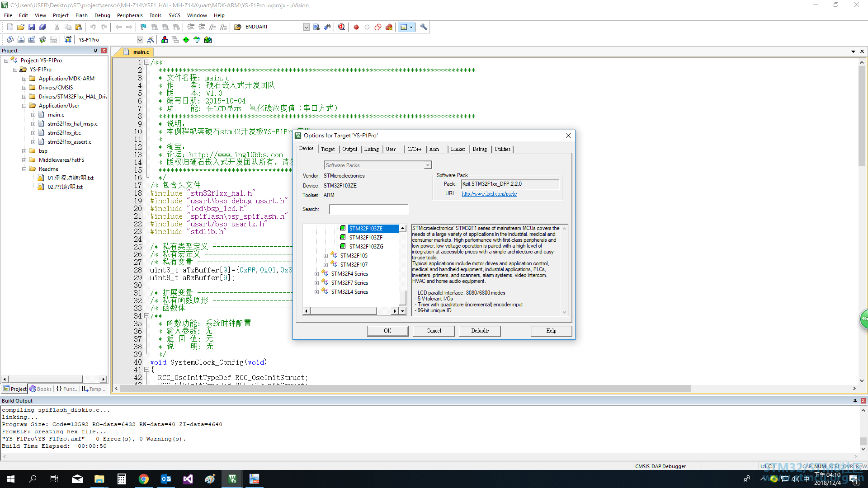The image size is (868, 488).
Task: Click the device Search input field
Action: tap(368, 209)
